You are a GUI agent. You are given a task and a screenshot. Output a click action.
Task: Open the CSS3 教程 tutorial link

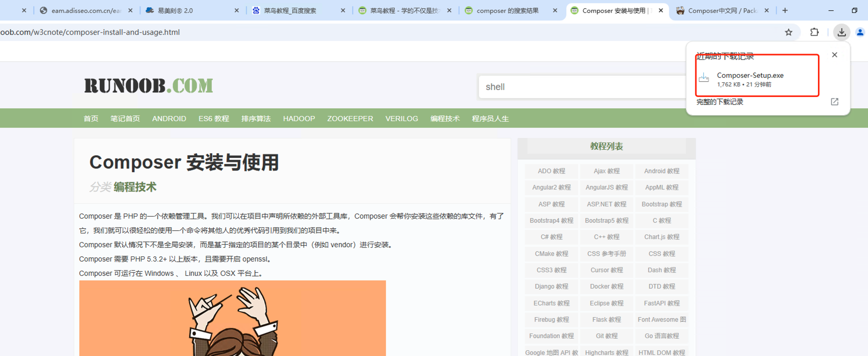tap(552, 270)
